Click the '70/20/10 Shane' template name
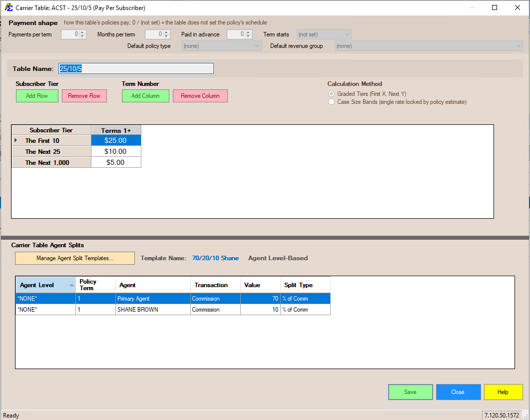 coord(215,258)
